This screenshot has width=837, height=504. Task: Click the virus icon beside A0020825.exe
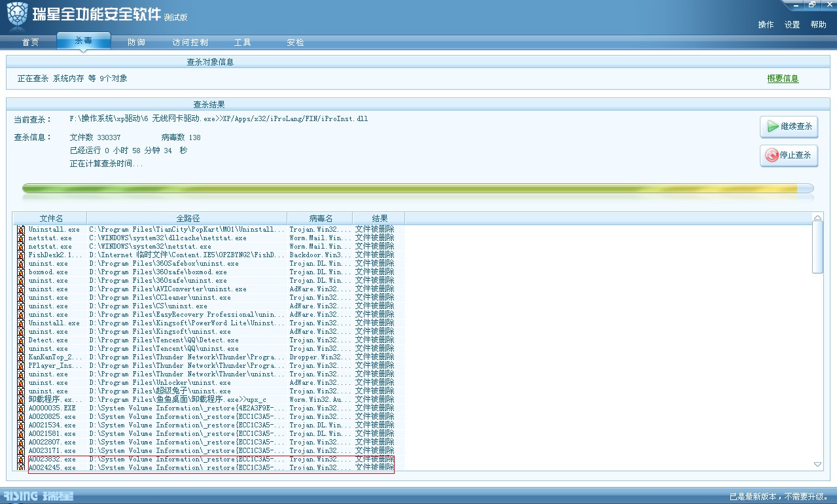(21, 417)
